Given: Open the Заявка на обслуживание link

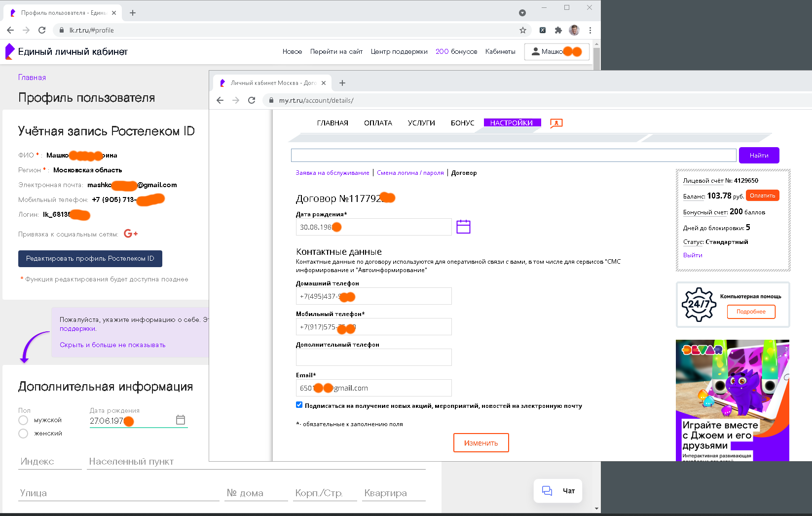Looking at the screenshot, I should (x=332, y=173).
